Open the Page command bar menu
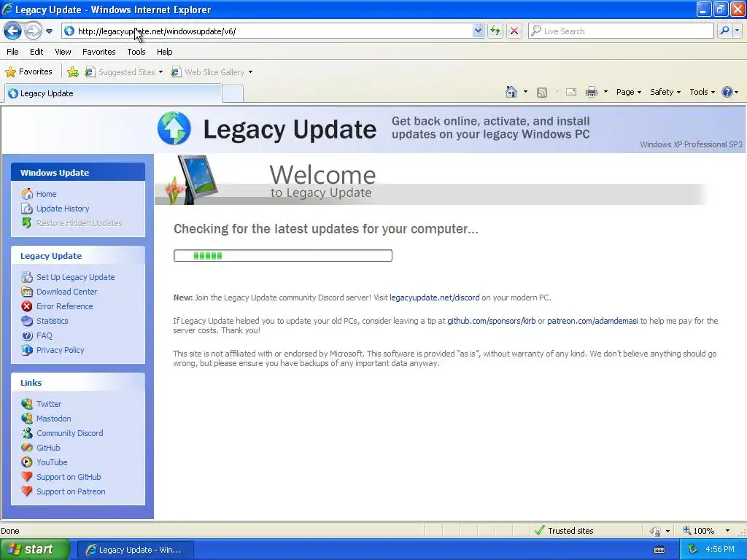This screenshot has width=747, height=560. tap(628, 92)
